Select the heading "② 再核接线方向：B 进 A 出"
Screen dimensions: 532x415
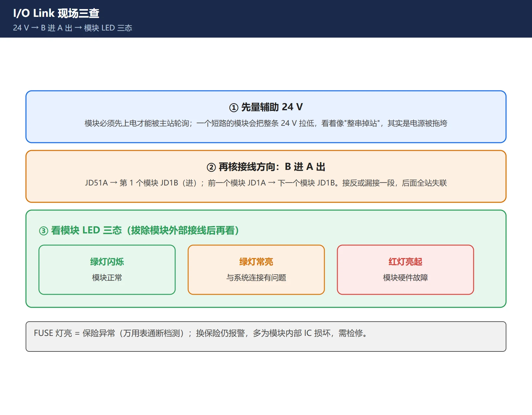click(266, 167)
